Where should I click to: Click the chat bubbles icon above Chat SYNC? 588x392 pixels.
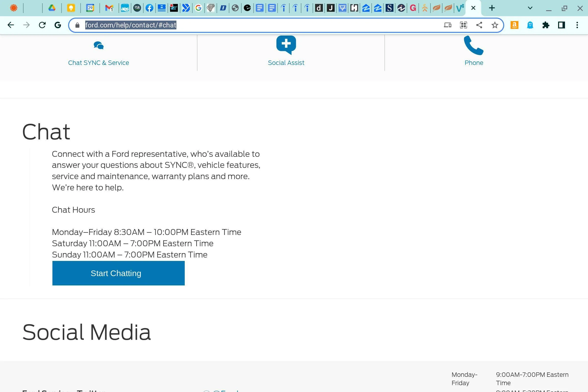[98, 46]
